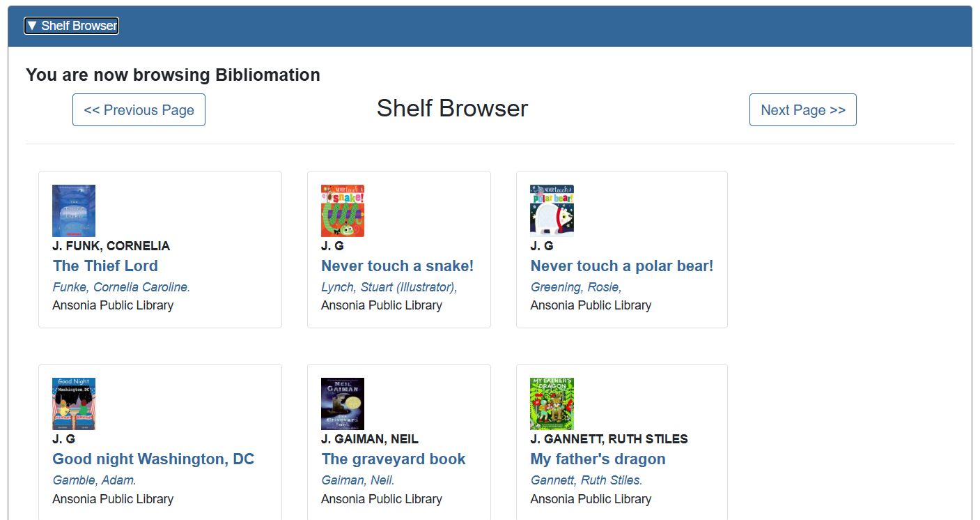The width and height of the screenshot is (980, 520).
Task: Click the Never touch a snake! cover
Action: (x=343, y=210)
